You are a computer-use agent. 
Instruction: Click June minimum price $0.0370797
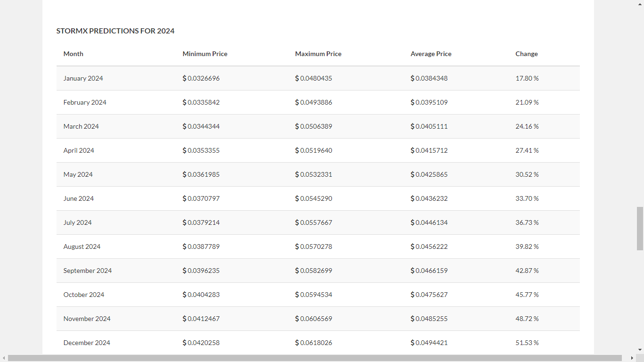tap(201, 198)
